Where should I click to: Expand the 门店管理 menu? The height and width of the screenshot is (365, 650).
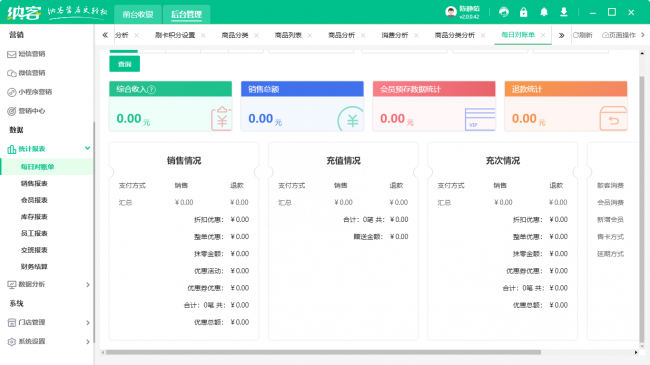87,323
